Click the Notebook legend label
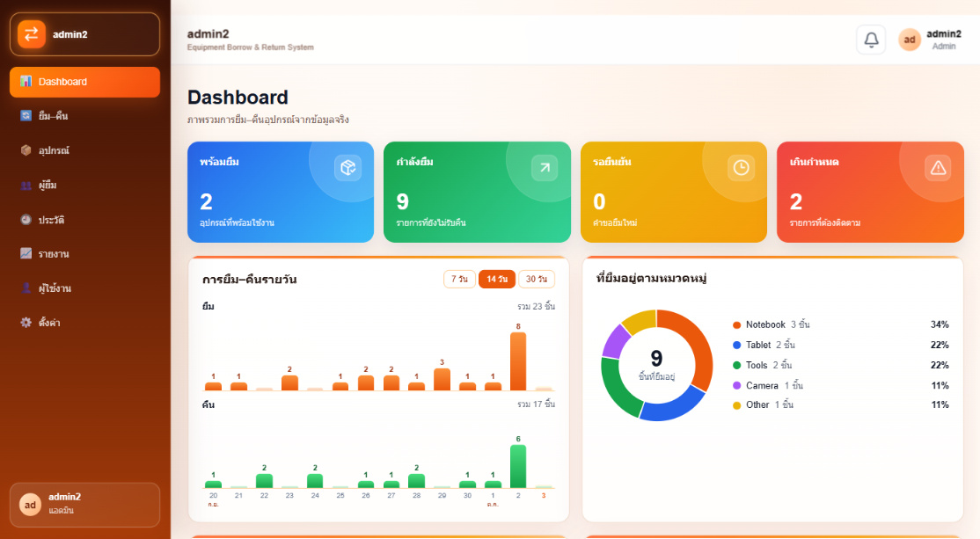Screen dimensions: 980x539 tap(765, 324)
